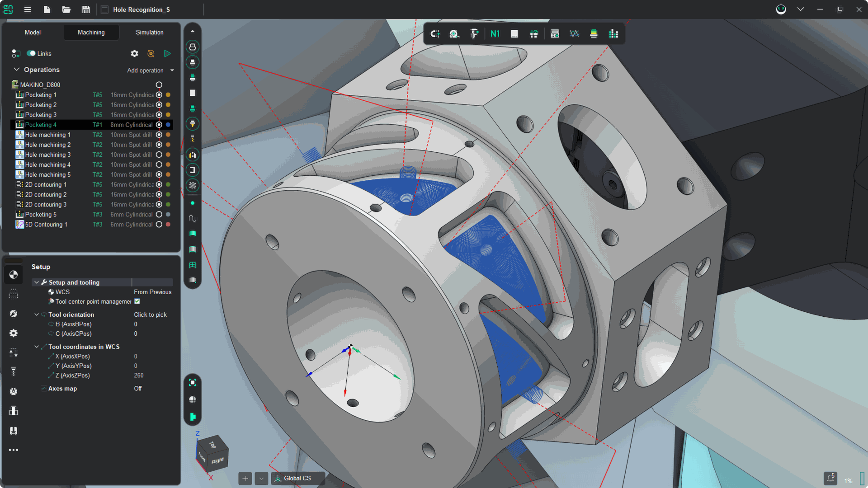Switch to the Simulation tab
Screen dimensions: 868x488
(150, 32)
